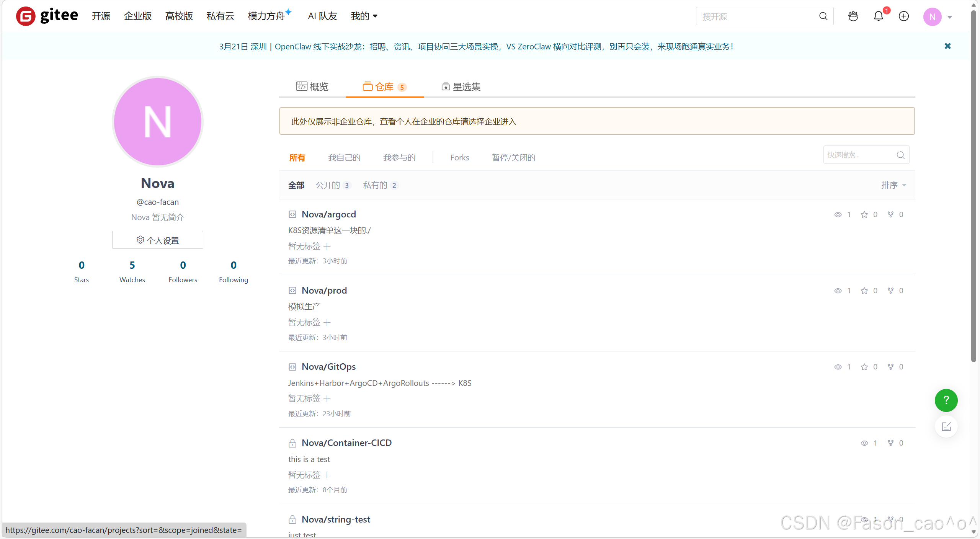Click the plus-circle create new icon
Viewport: 980px width, 539px height.
click(x=904, y=16)
